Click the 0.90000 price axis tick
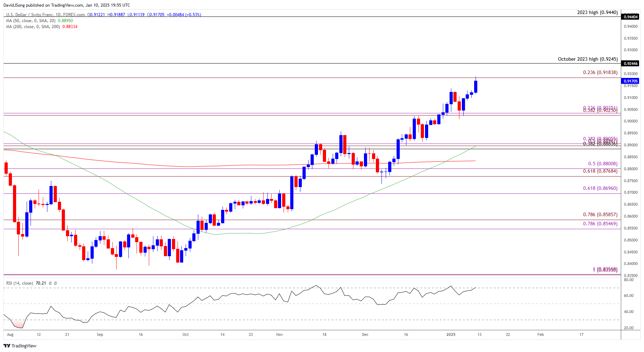Image resolution: width=644 pixels, height=352 pixels. (x=630, y=121)
